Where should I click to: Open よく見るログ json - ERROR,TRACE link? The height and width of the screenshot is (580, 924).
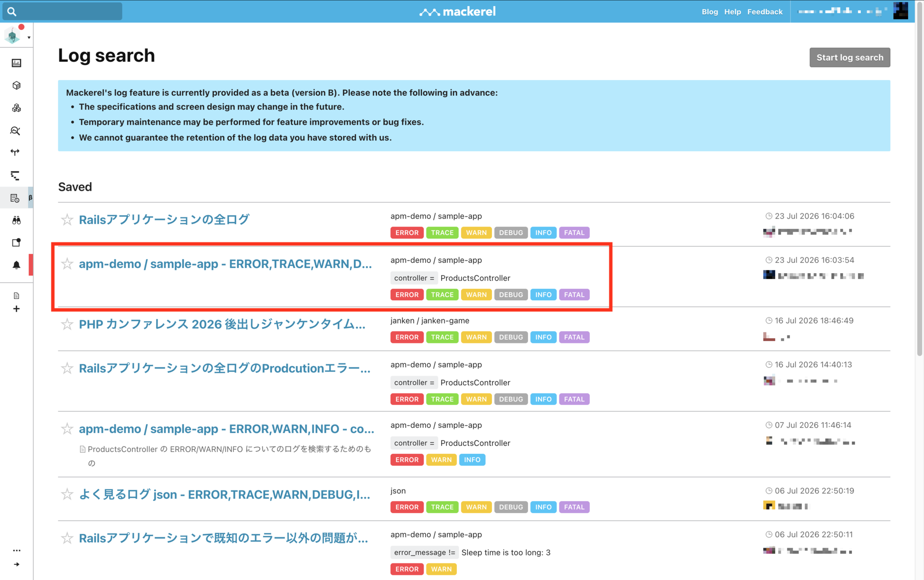tap(225, 495)
